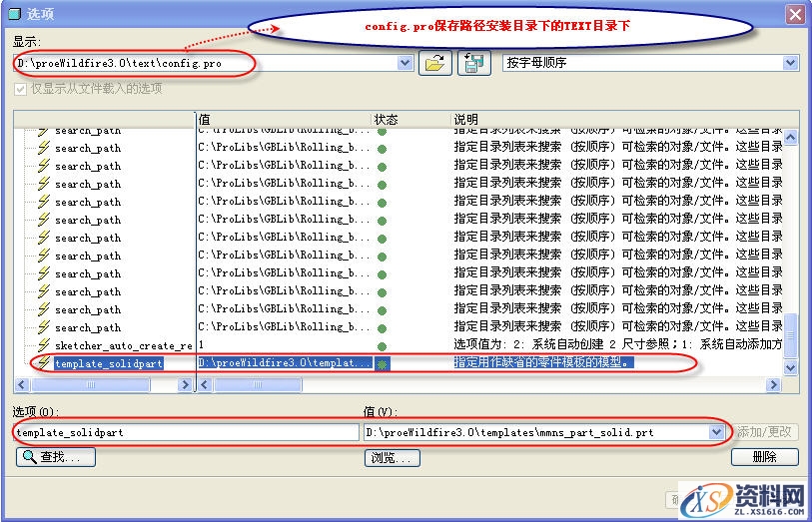Click the options list vertical scroll down arrow

coord(790,368)
